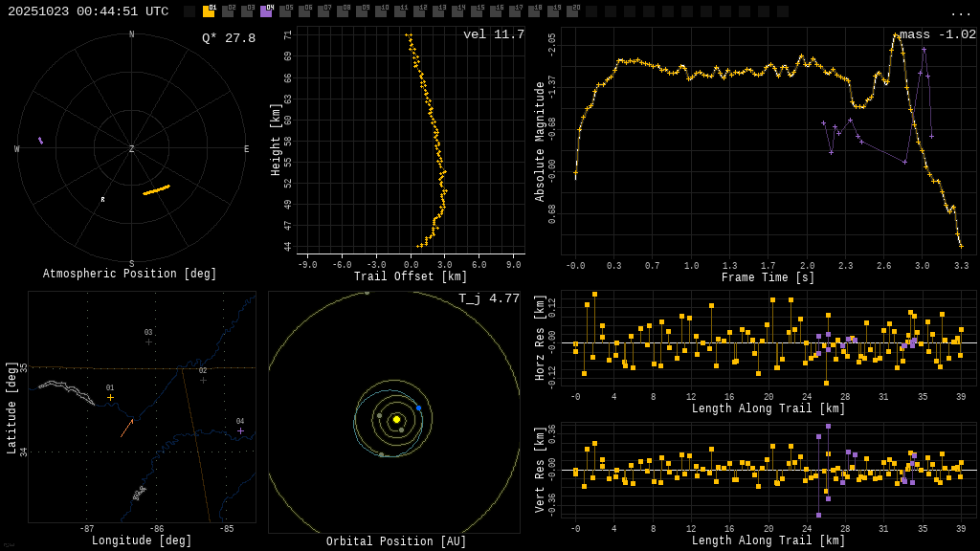Click the vel 11.7 readout
This screenshot has height=551, width=980.
point(493,35)
